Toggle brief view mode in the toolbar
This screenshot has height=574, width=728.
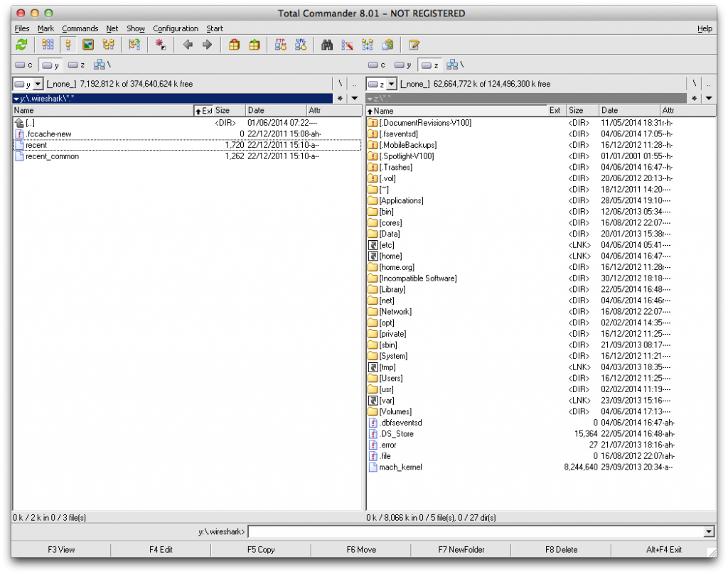coord(48,45)
